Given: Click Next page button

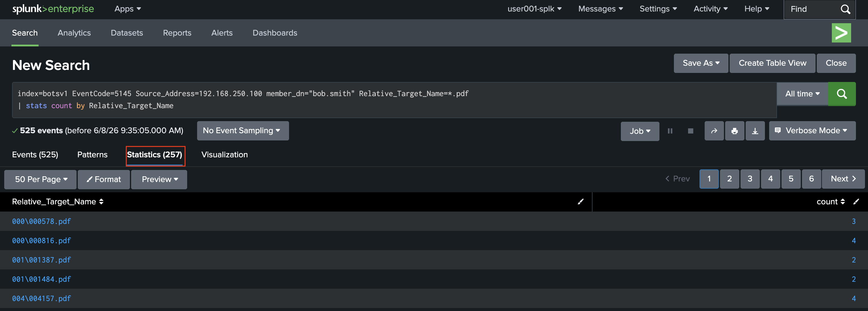Looking at the screenshot, I should click(x=843, y=179).
